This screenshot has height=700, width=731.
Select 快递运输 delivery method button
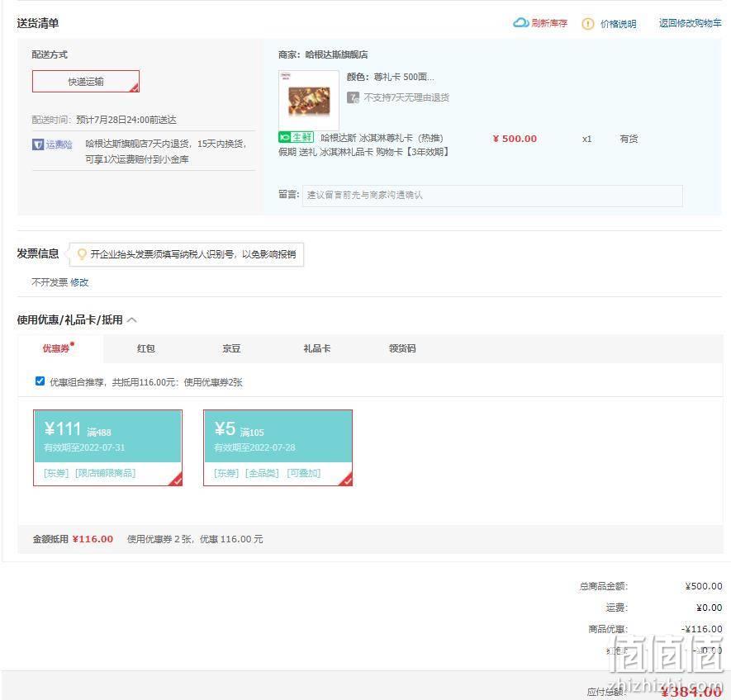(x=86, y=82)
